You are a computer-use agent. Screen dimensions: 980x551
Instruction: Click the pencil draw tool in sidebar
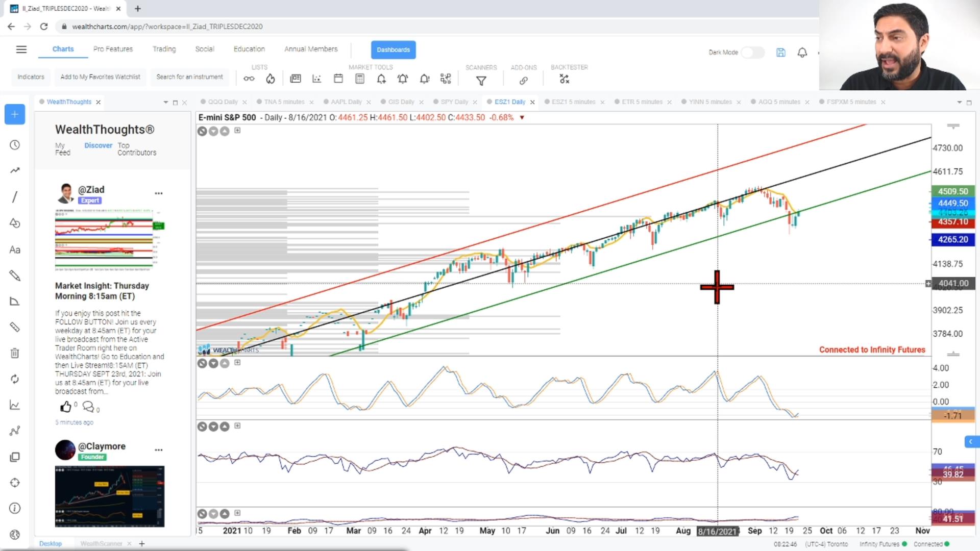15,275
